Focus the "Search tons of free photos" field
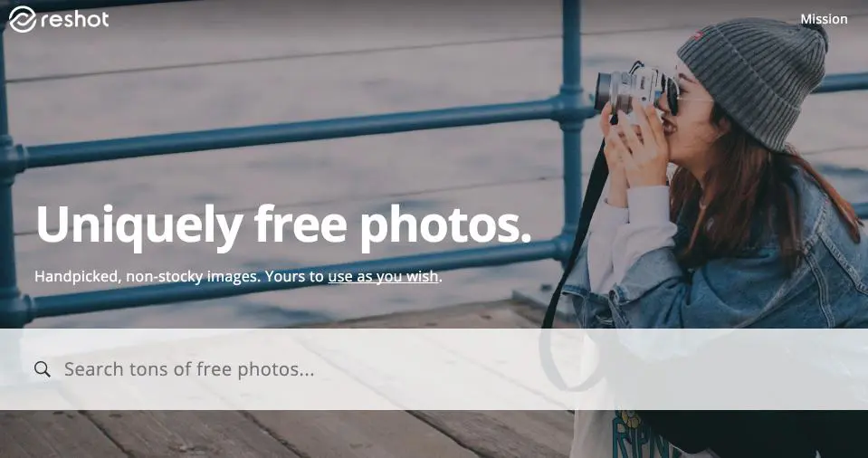868x458 pixels. 434,368
